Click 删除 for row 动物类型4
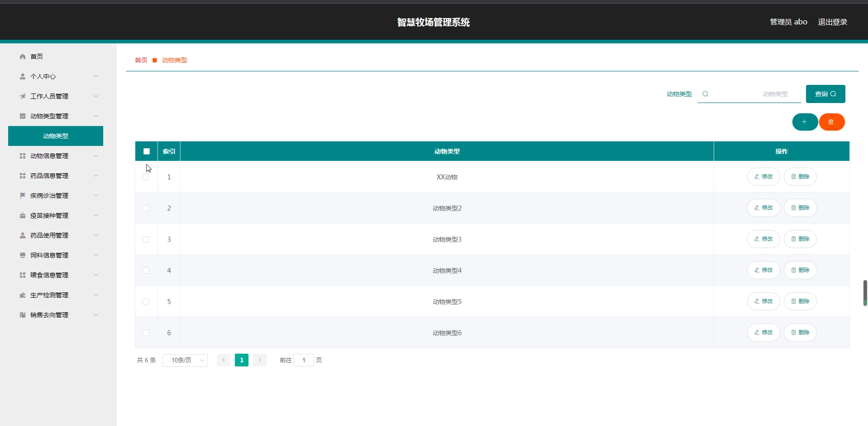This screenshot has width=868, height=426. click(800, 270)
